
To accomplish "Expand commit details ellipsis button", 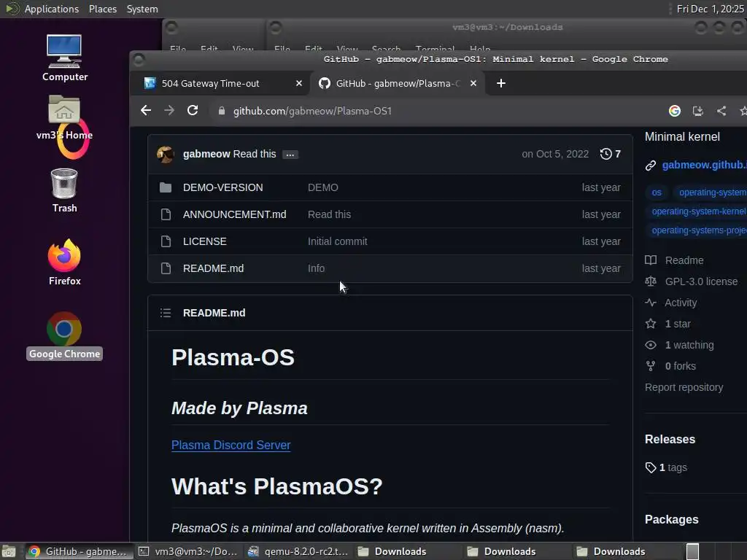I will pyautogui.click(x=290, y=155).
